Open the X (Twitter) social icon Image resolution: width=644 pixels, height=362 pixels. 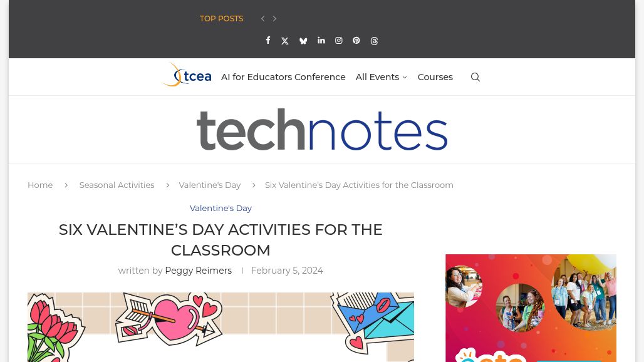(x=285, y=41)
